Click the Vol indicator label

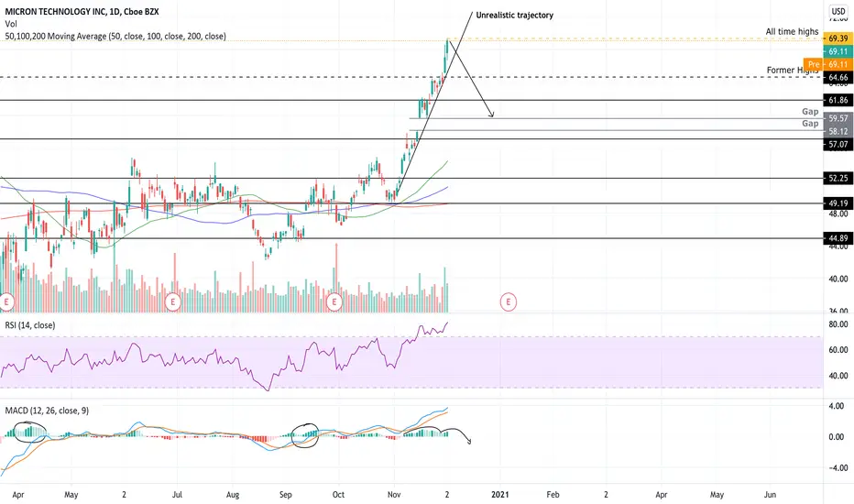coord(11,24)
